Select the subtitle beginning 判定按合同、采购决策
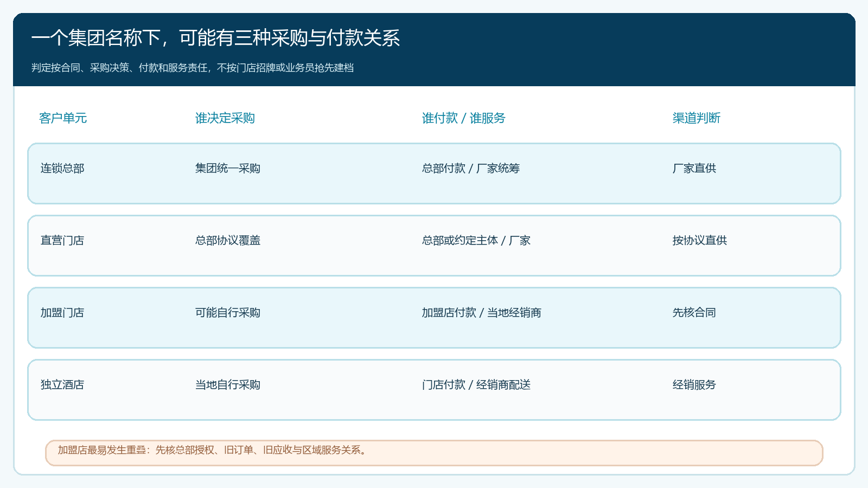Screen dimensions: 868x488 coord(193,68)
